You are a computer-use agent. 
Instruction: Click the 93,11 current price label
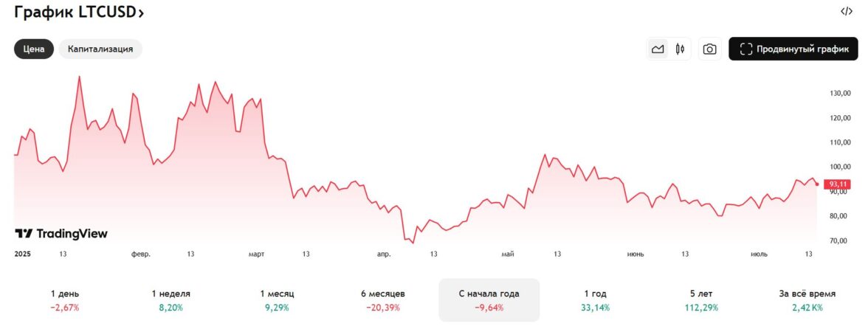coord(839,184)
